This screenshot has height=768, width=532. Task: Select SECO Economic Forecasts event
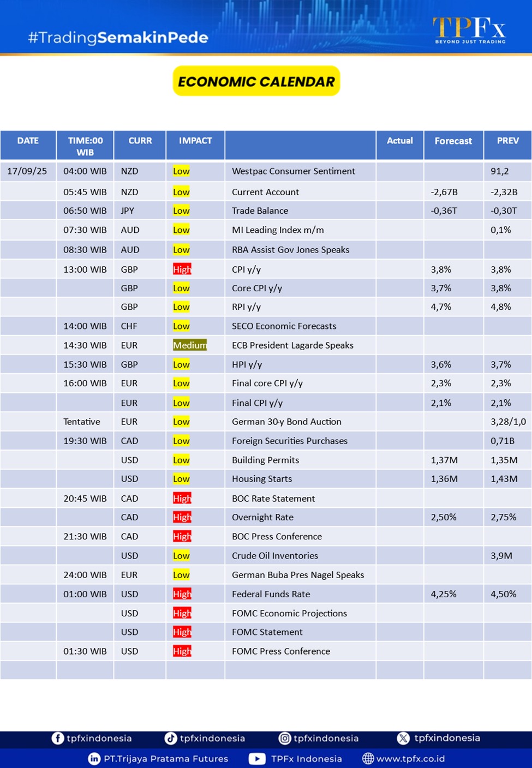click(x=284, y=326)
